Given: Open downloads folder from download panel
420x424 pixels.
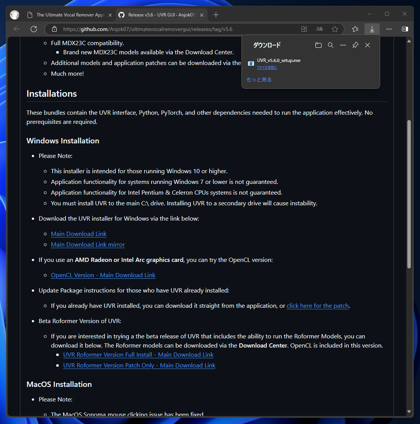Looking at the screenshot, I should 318,45.
